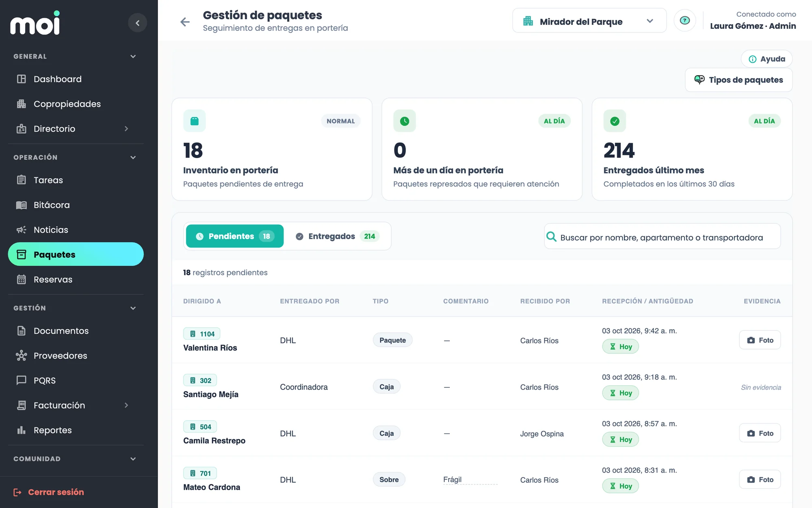Click Coordinadora in the Entregado por column
This screenshot has height=508, width=812.
[x=304, y=387]
